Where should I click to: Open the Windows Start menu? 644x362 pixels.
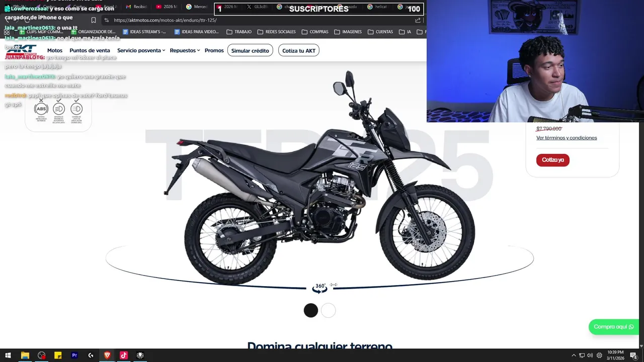pos(8,355)
